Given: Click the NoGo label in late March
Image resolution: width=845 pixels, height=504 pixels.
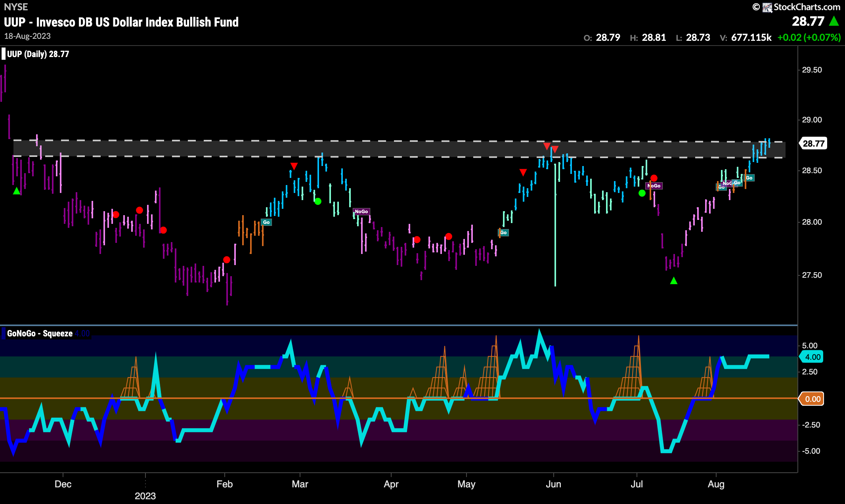Looking at the screenshot, I should pos(361,212).
